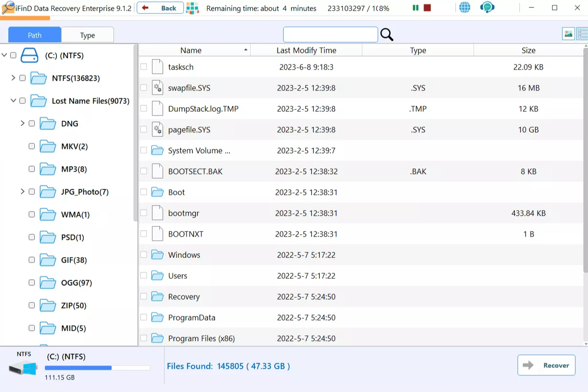The image size is (588, 392).
Task: Select the WMA(1) folder in tree
Action: click(76, 214)
